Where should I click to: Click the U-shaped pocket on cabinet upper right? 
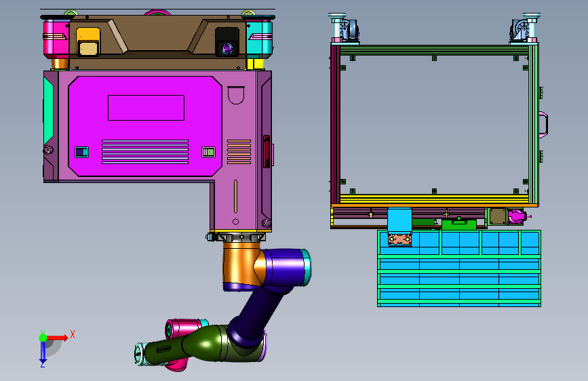[x=236, y=95]
